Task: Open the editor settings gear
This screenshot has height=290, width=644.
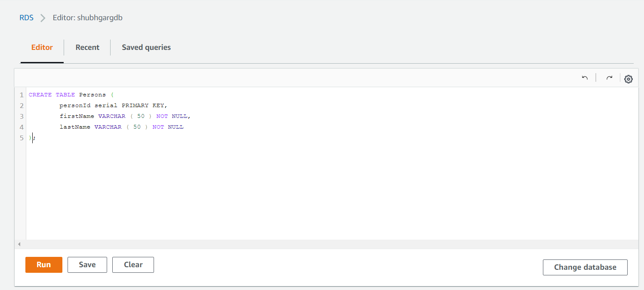Action: (628, 79)
